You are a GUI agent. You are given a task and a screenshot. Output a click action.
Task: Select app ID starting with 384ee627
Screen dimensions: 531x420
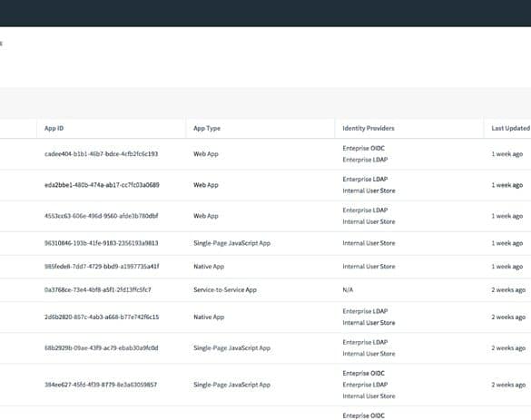pyautogui.click(x=101, y=385)
